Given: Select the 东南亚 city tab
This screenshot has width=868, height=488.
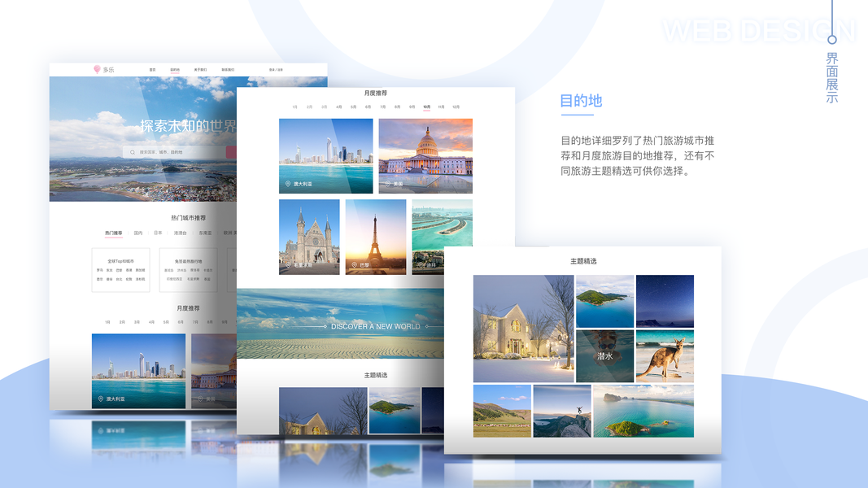Looking at the screenshot, I should tap(205, 233).
